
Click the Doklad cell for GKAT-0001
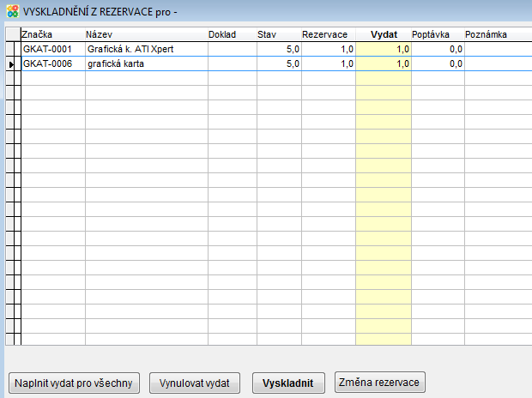pos(233,49)
